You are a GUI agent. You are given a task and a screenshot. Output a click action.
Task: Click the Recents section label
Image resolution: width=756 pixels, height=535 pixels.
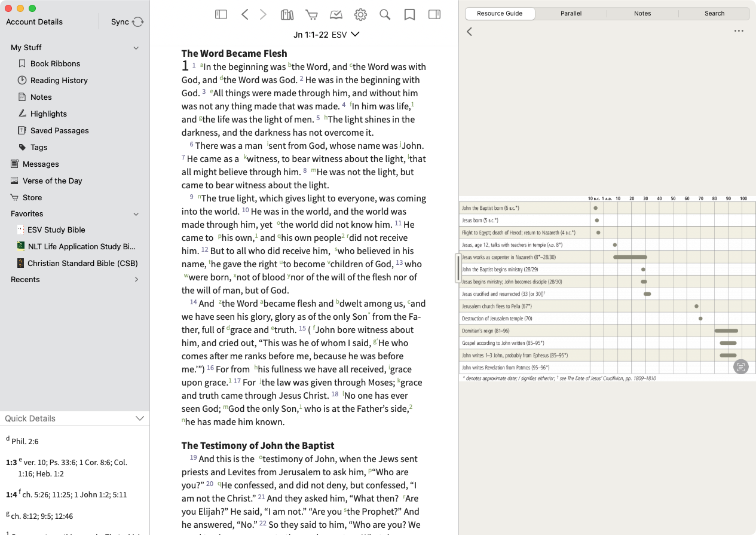click(x=25, y=279)
